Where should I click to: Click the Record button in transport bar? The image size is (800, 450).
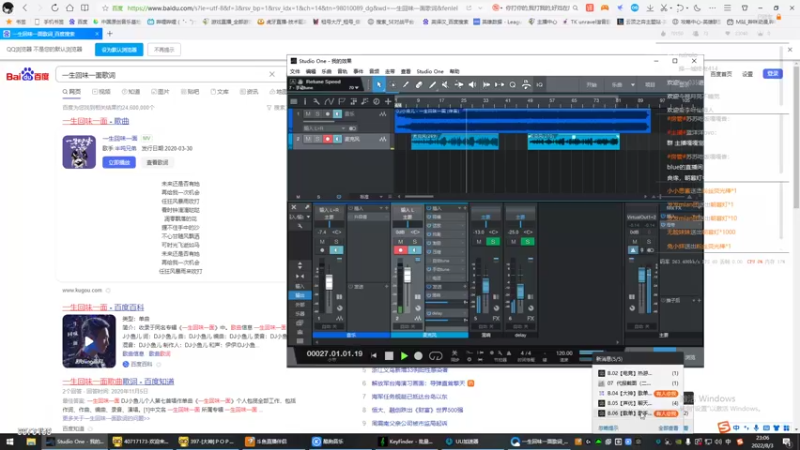[418, 356]
